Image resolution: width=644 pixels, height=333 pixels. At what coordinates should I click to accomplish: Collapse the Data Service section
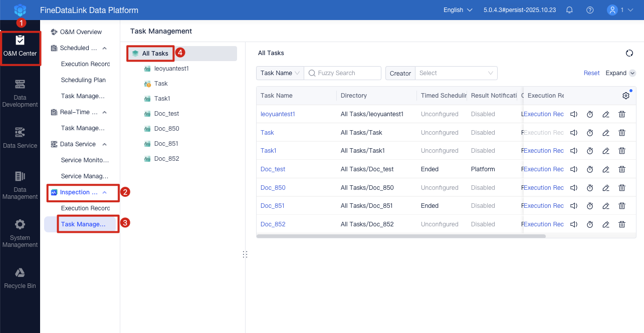104,144
